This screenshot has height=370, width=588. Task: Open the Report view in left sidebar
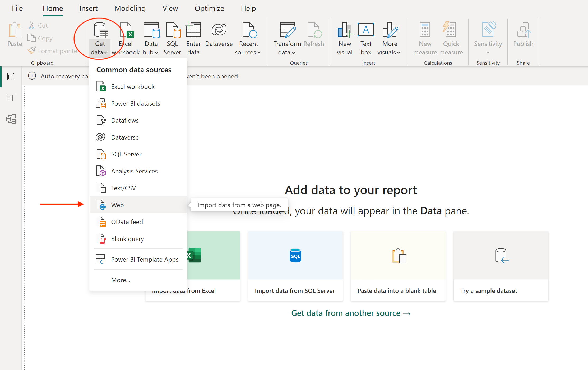[11, 77]
